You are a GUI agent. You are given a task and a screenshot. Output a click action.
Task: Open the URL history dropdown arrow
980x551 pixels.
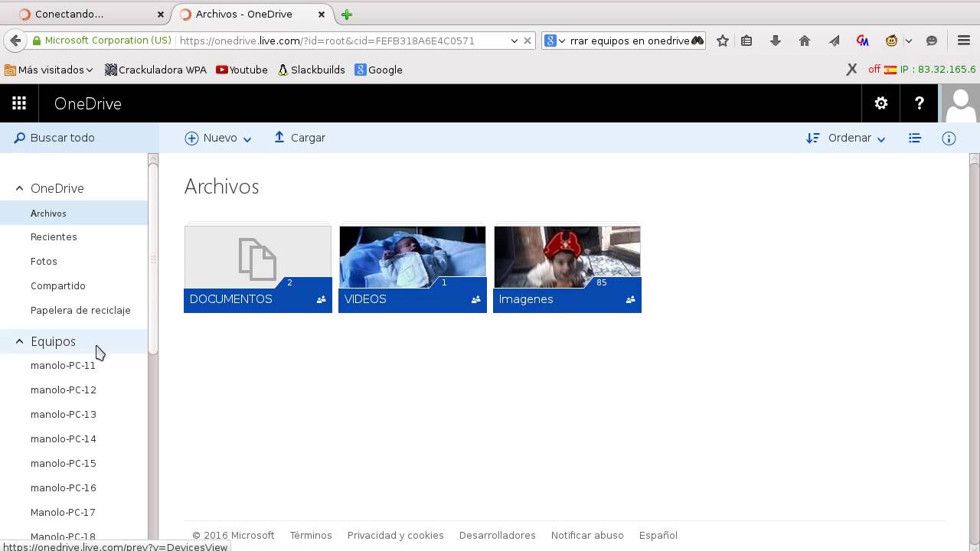514,41
